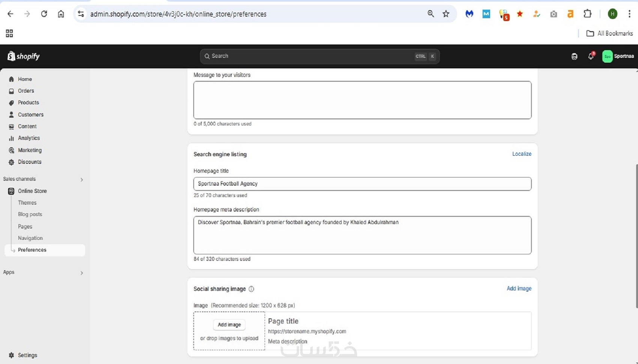Click the Sportnaa store avatar
638x364 pixels.
[607, 56]
